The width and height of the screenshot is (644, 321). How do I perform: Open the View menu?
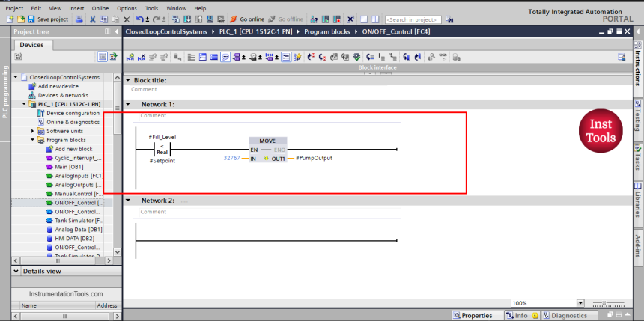point(55,8)
